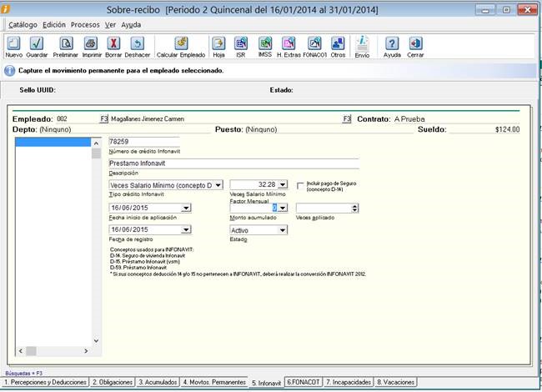Open the ISR calculation icon
The image size is (542, 392).
click(241, 43)
